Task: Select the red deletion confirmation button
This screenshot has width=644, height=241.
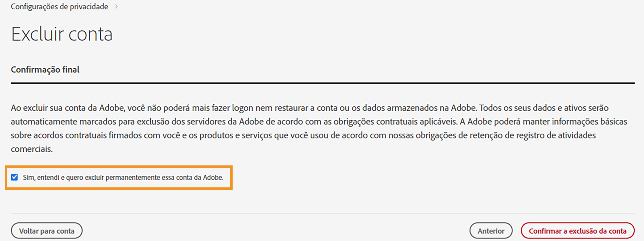Action: (x=577, y=230)
